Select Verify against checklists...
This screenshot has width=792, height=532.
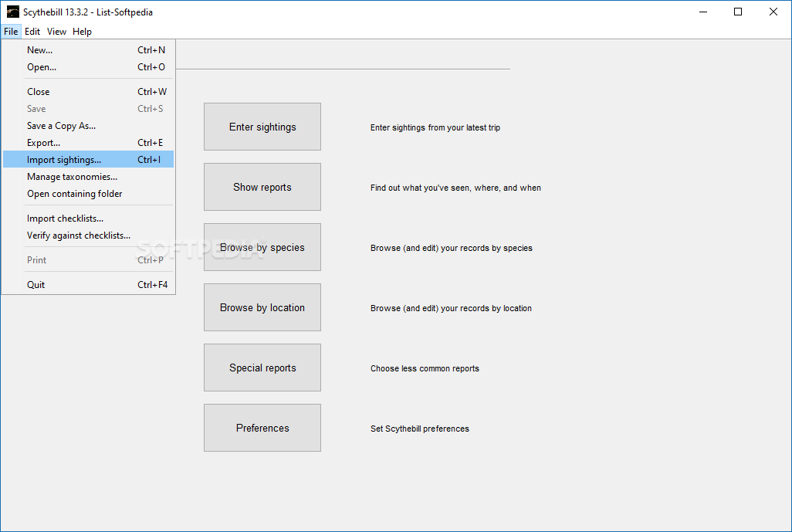click(89, 236)
